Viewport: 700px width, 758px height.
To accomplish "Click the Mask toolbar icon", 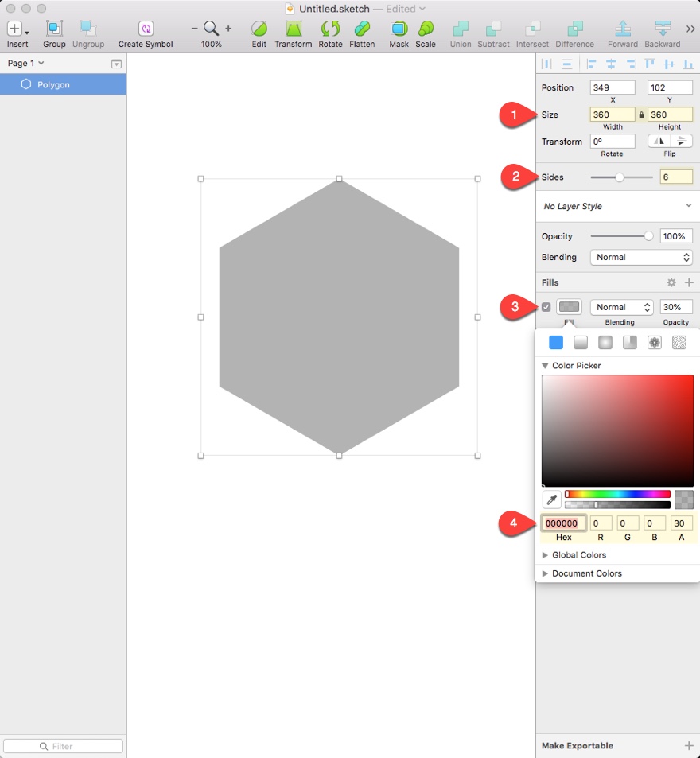I will pos(399,29).
